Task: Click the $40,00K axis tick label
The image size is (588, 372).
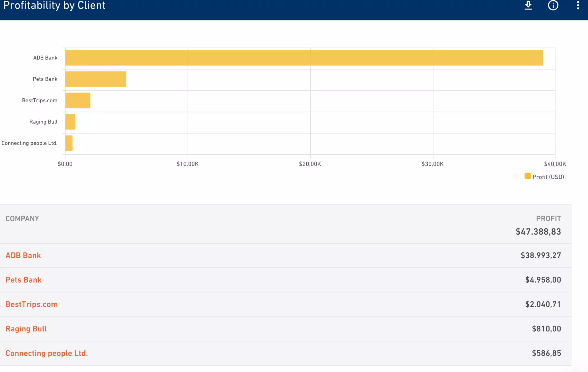Action: pos(555,164)
